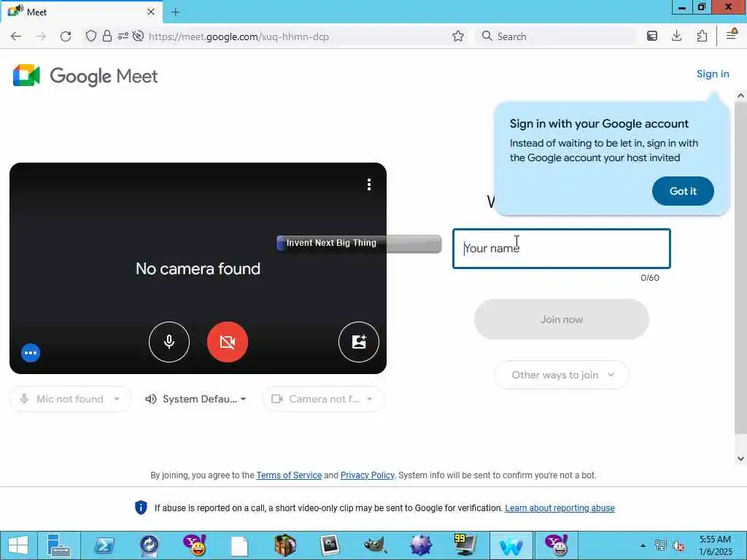Expand Other ways to join
Viewport: 747px width, 560px height.
[562, 375]
